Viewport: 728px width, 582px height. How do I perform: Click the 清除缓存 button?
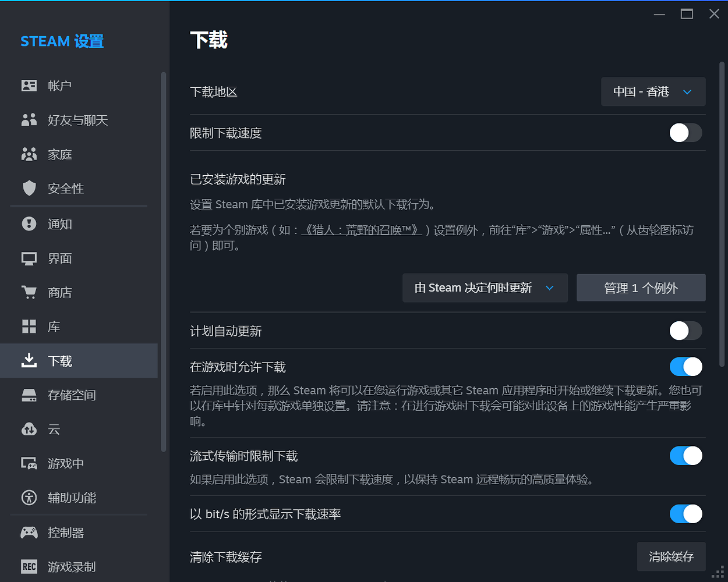click(x=672, y=557)
